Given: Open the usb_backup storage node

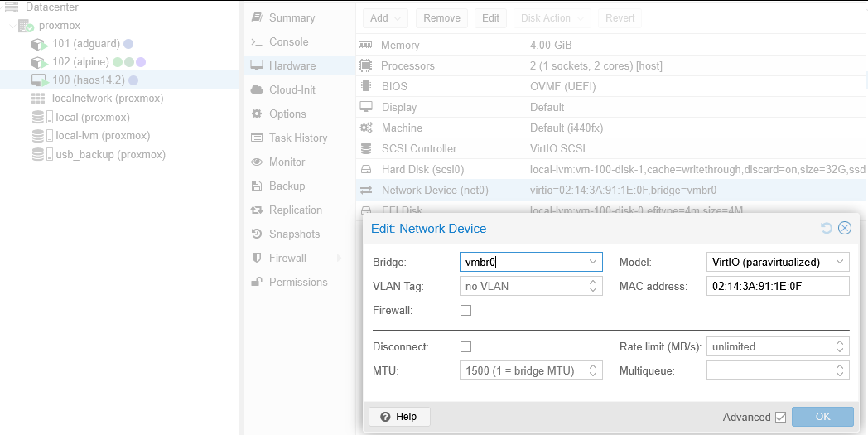Looking at the screenshot, I should [x=110, y=155].
